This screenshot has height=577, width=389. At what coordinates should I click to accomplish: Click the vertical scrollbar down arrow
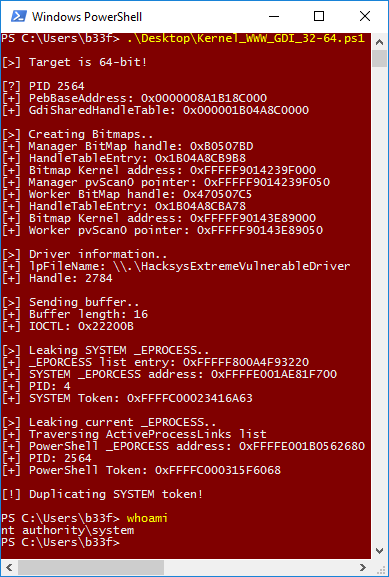coord(380,551)
